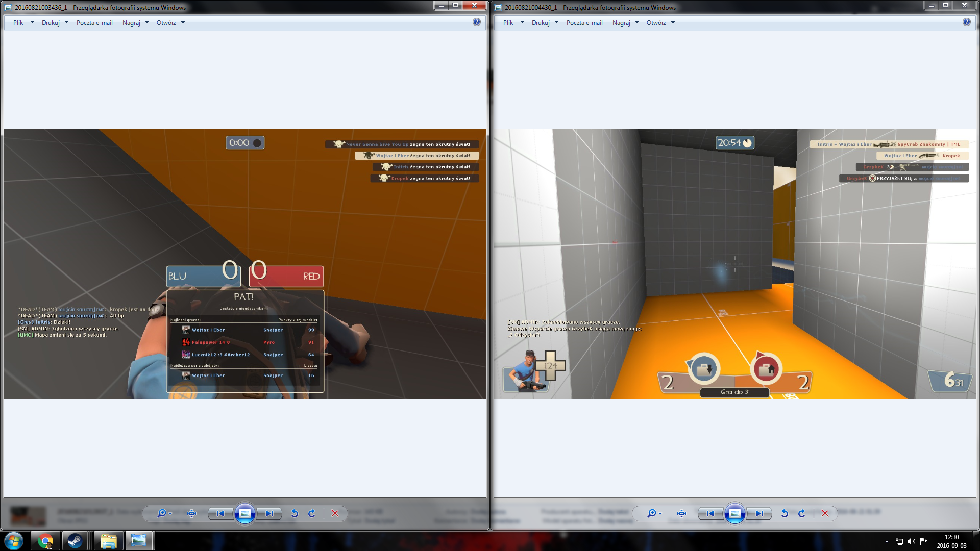Show hidden system tray icons
This screenshot has width=980, height=551.
pyautogui.click(x=887, y=541)
